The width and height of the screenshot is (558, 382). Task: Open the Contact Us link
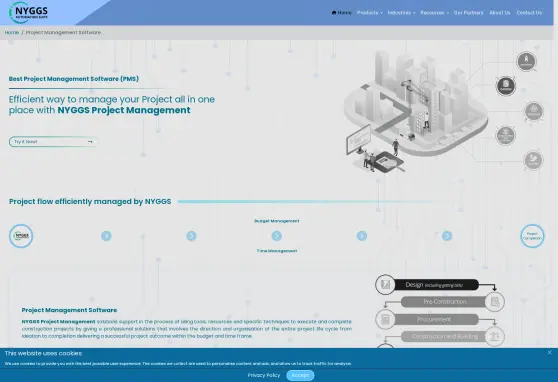point(529,13)
